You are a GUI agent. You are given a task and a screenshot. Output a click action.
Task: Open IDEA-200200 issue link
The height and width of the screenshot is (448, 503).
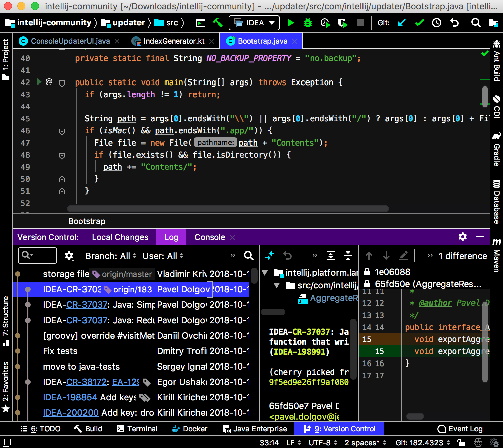[x=71, y=413]
